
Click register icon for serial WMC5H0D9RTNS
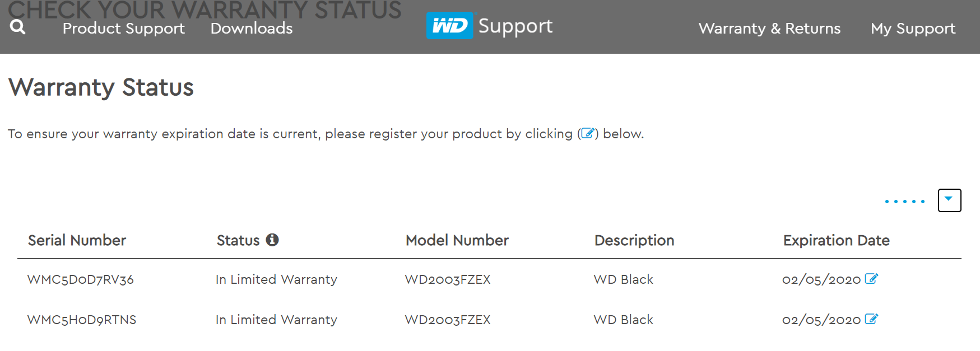tap(871, 319)
